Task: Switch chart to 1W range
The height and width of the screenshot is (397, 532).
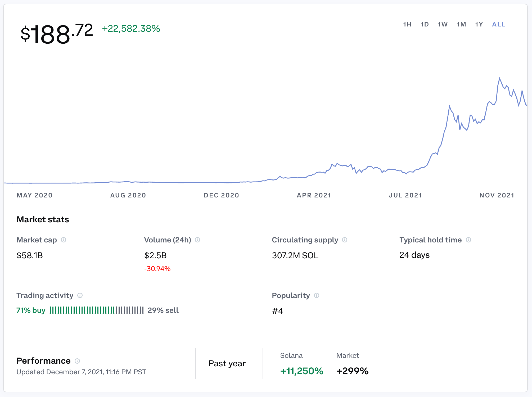Action: pos(443,24)
